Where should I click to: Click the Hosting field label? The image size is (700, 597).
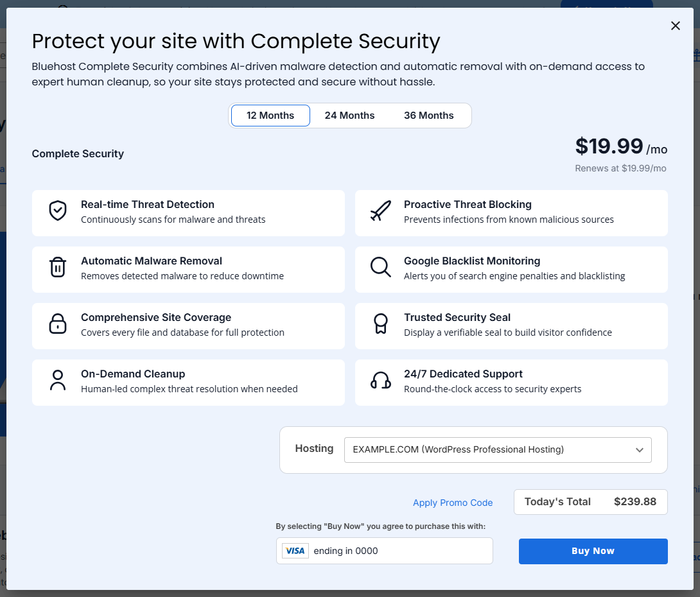point(314,449)
